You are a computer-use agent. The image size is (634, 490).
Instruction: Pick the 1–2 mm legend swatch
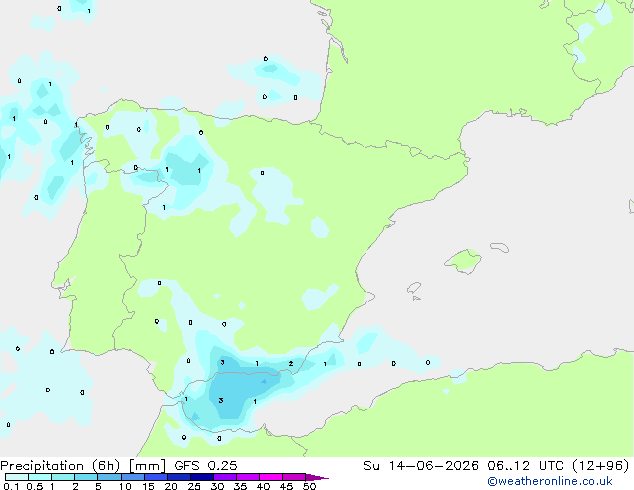pos(63,477)
